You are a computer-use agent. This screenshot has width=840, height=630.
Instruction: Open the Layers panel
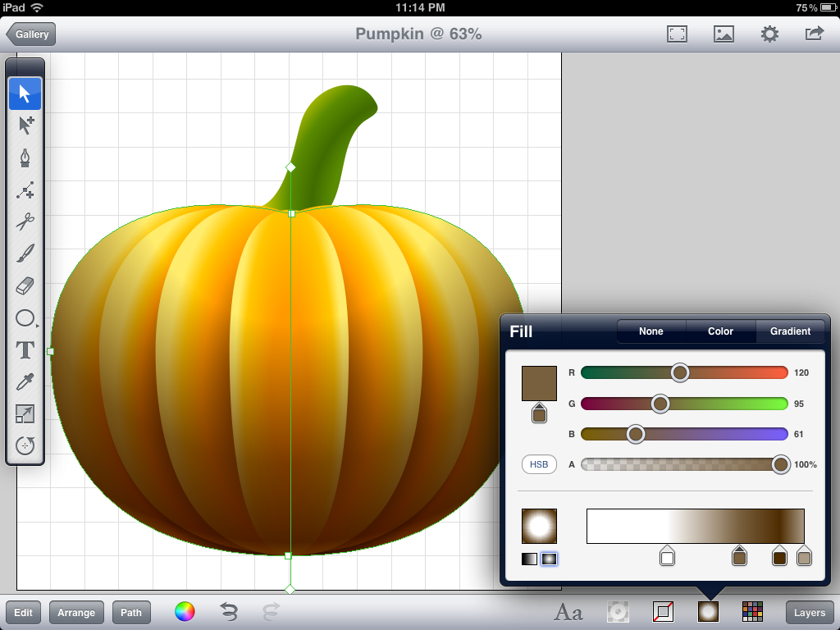(x=809, y=612)
